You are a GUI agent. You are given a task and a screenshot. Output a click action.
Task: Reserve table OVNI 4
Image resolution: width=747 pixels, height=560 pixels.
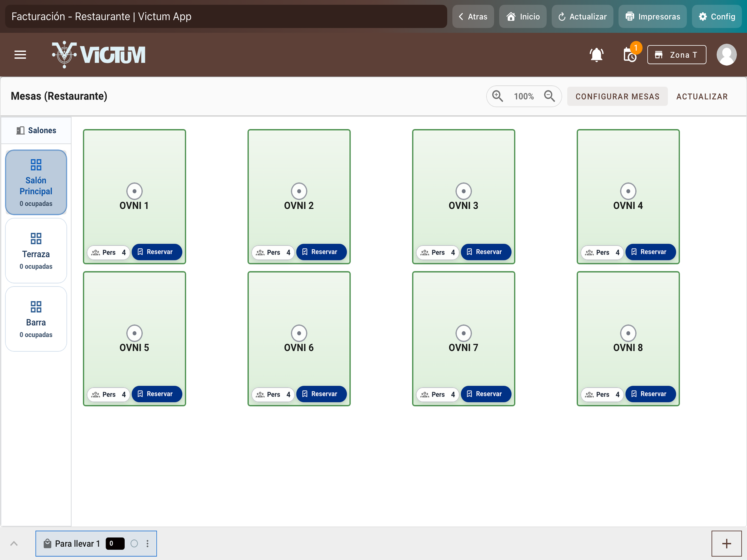click(x=650, y=252)
